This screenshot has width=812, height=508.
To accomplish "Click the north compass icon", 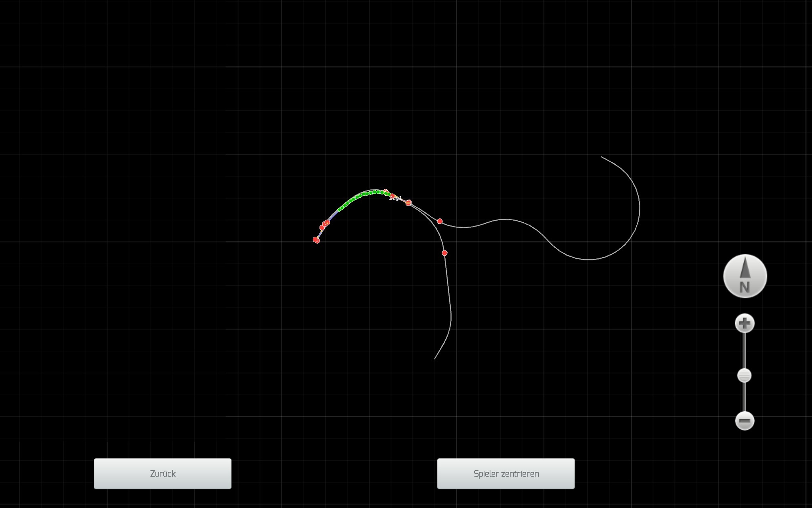I will (745, 276).
